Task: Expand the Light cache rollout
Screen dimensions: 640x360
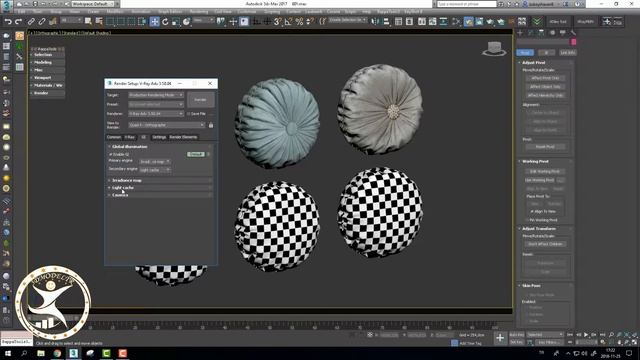Action: (160, 187)
